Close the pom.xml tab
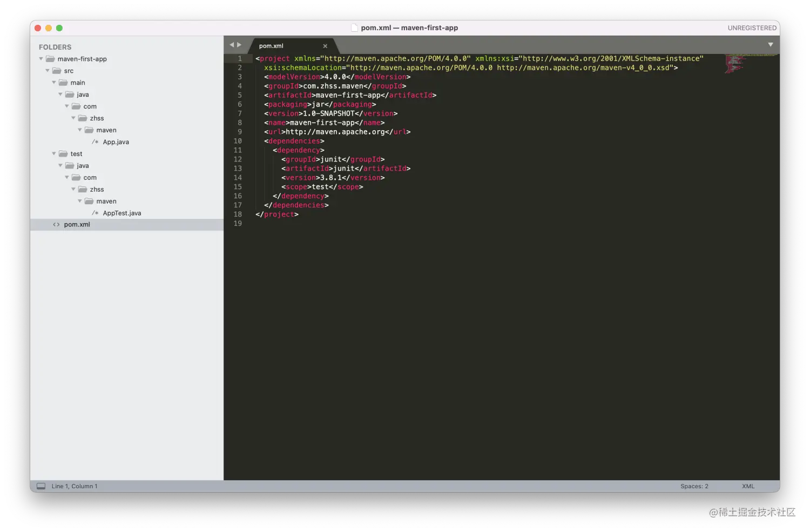The height and width of the screenshot is (532, 810). (325, 46)
